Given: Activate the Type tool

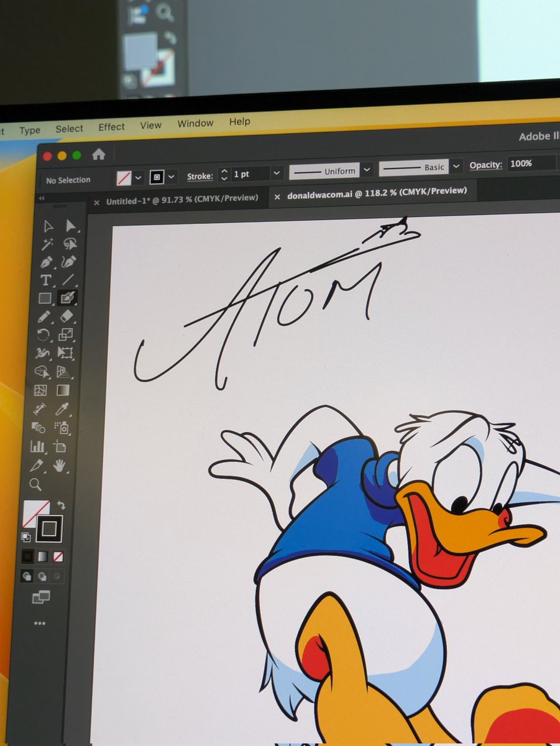Looking at the screenshot, I should tap(45, 280).
